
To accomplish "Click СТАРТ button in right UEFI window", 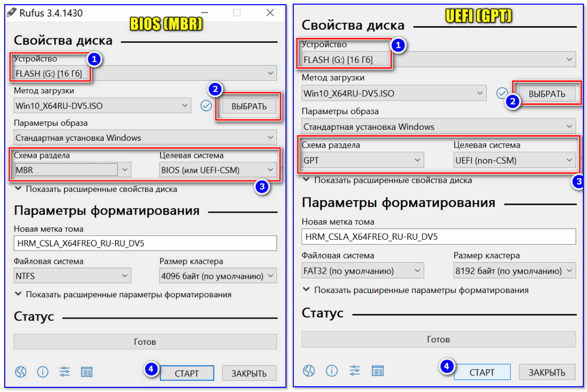I will click(482, 372).
